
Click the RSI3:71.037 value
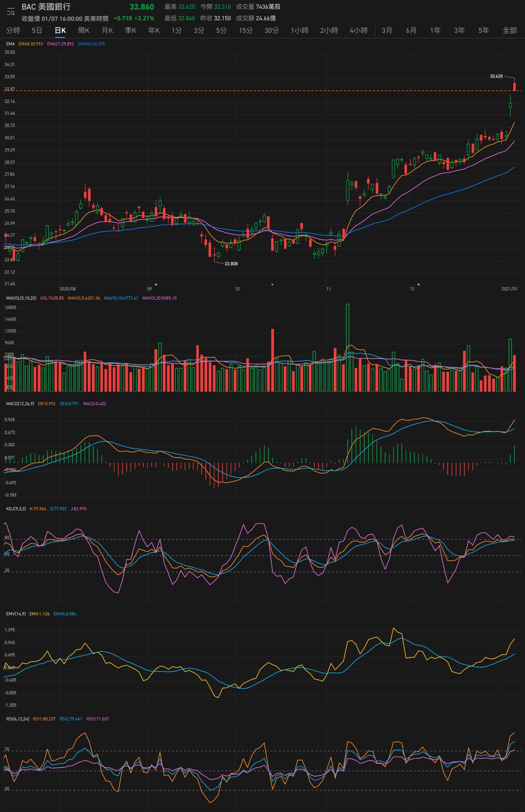click(x=98, y=719)
